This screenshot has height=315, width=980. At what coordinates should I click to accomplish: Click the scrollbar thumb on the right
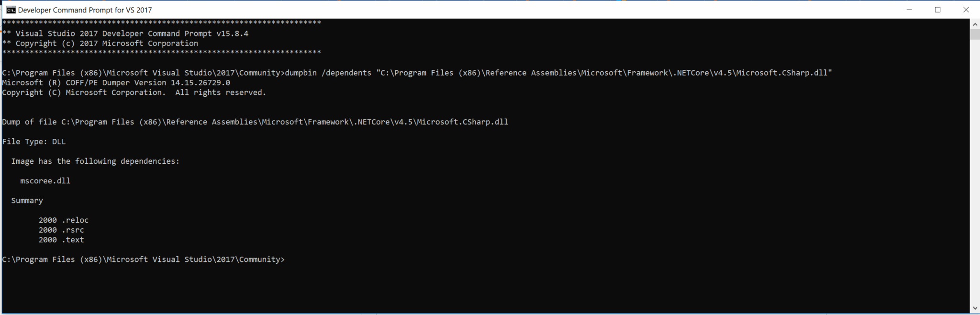975,34
